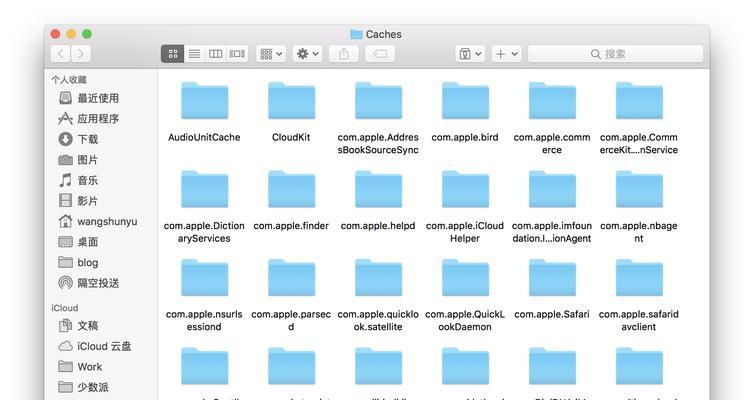Select the com.apple.commerce folder

tap(552, 101)
